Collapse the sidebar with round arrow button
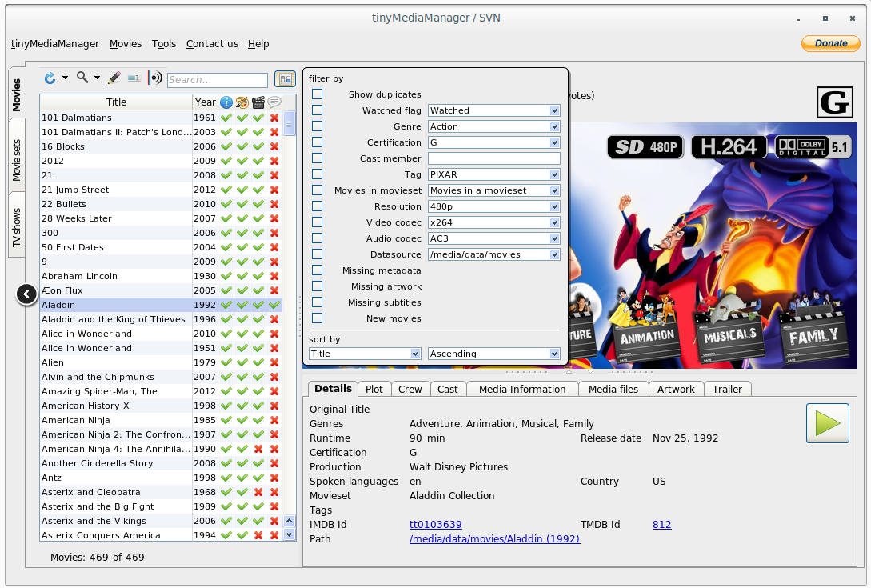 [26, 294]
